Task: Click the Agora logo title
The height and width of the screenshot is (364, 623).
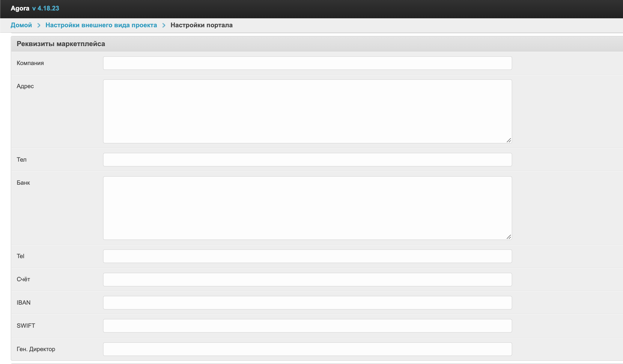Action: [20, 8]
